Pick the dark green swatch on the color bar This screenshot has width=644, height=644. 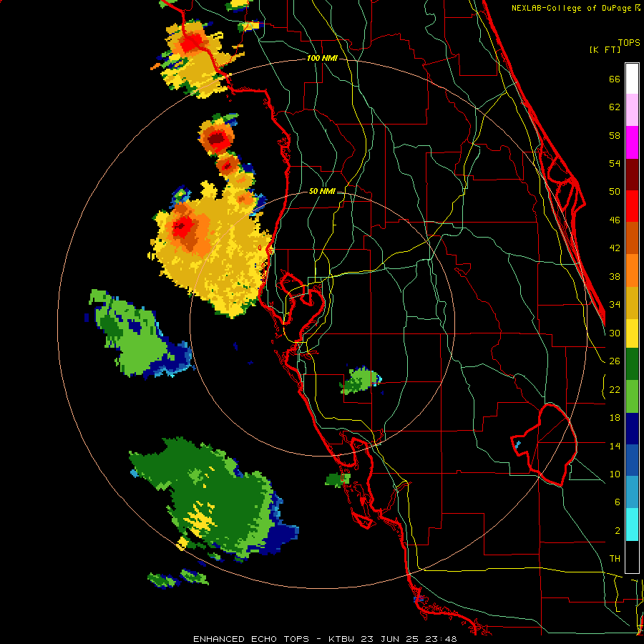632,364
